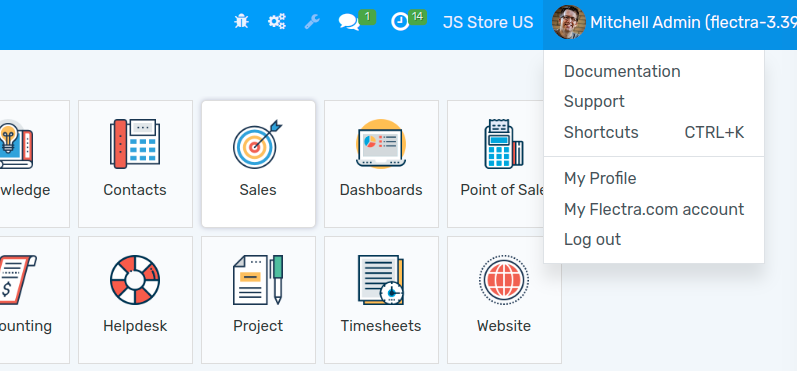The height and width of the screenshot is (371, 797).
Task: Click the Sales label text
Action: [258, 190]
